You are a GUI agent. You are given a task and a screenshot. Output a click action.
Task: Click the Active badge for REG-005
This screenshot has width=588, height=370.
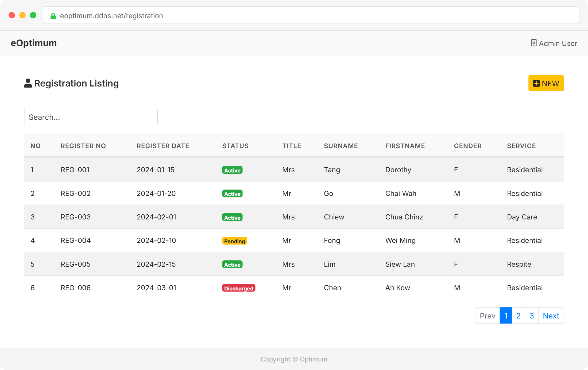coord(232,264)
